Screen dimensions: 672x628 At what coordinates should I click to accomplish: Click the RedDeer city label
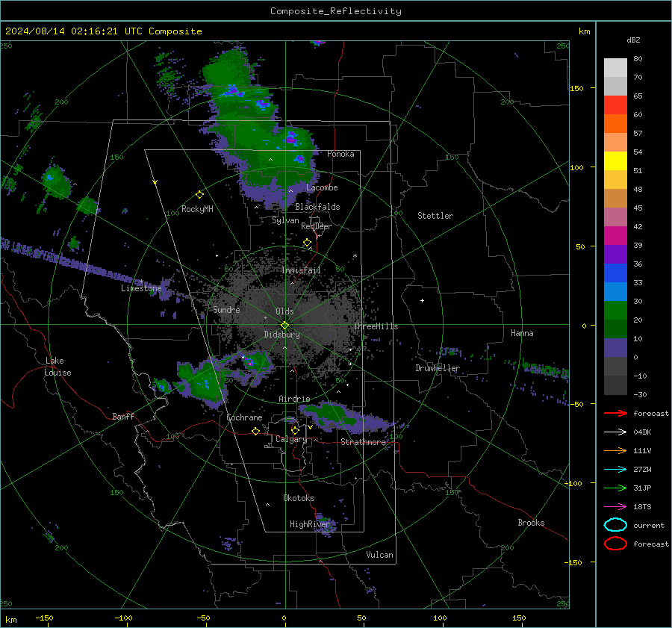(317, 226)
